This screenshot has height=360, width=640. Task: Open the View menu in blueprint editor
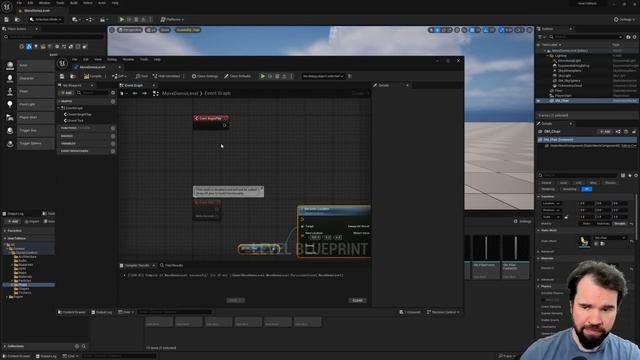coord(98,60)
